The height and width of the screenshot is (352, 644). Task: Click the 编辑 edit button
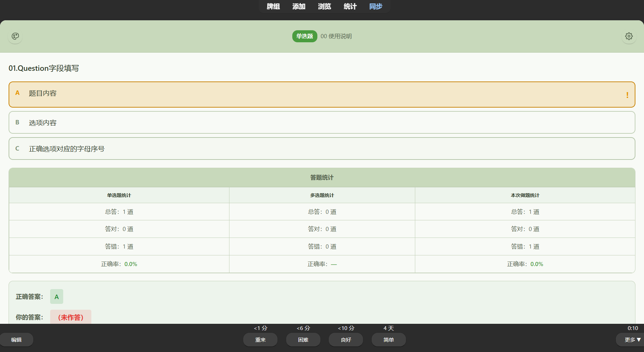click(16, 340)
